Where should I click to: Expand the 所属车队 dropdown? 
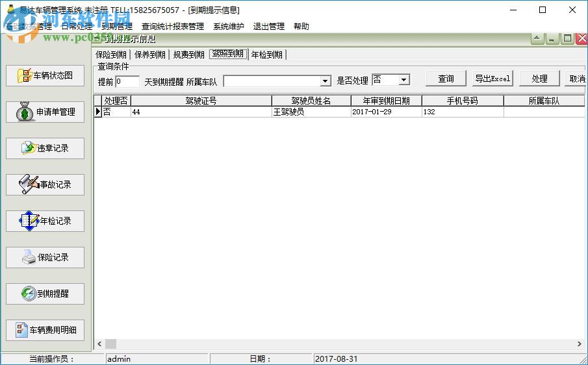[325, 81]
